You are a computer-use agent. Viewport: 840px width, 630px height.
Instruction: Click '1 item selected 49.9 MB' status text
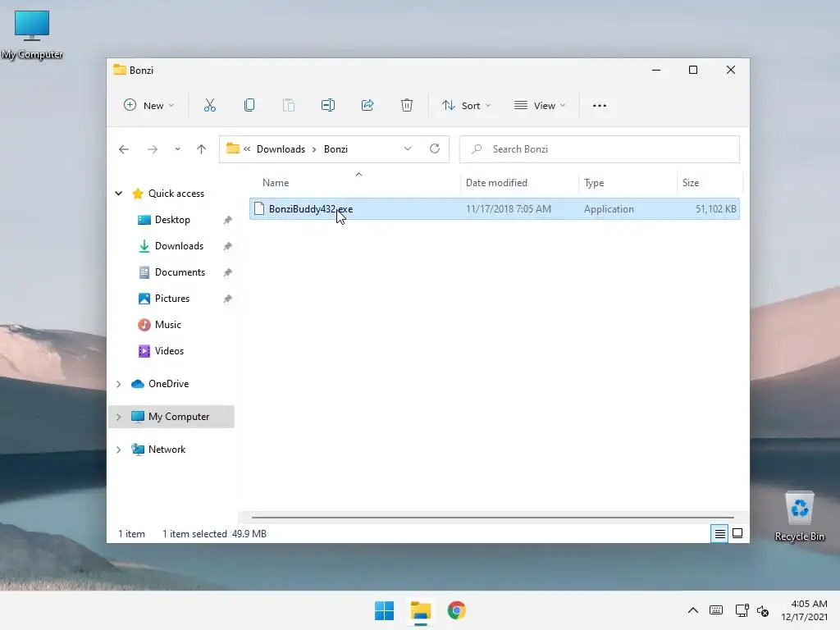(214, 534)
